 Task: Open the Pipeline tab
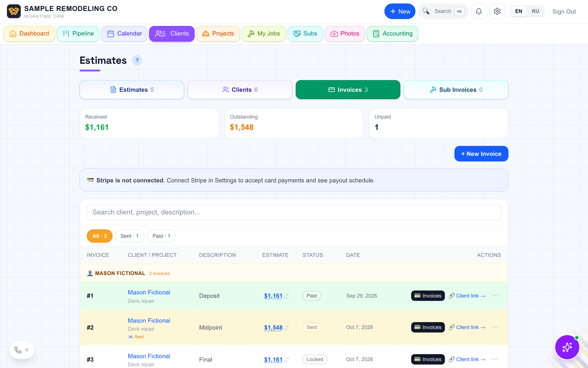click(x=78, y=34)
